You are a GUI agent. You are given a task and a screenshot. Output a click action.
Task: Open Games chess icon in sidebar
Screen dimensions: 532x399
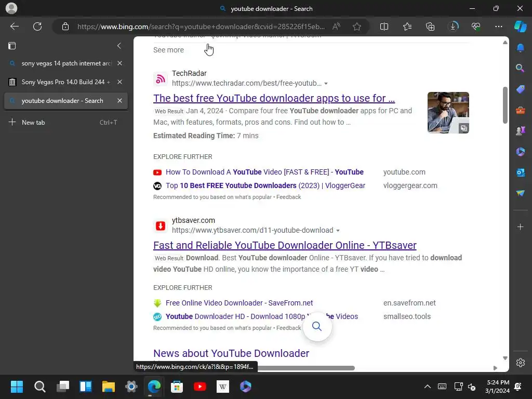(x=520, y=130)
